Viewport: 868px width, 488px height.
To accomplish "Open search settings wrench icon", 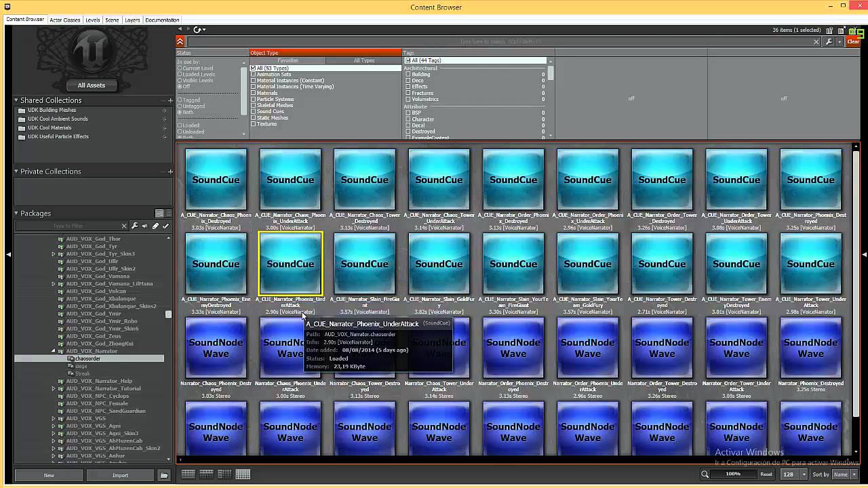I will click(x=829, y=41).
